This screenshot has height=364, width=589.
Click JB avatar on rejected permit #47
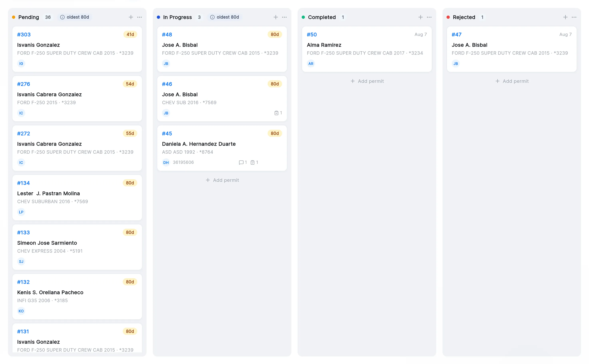(456, 63)
